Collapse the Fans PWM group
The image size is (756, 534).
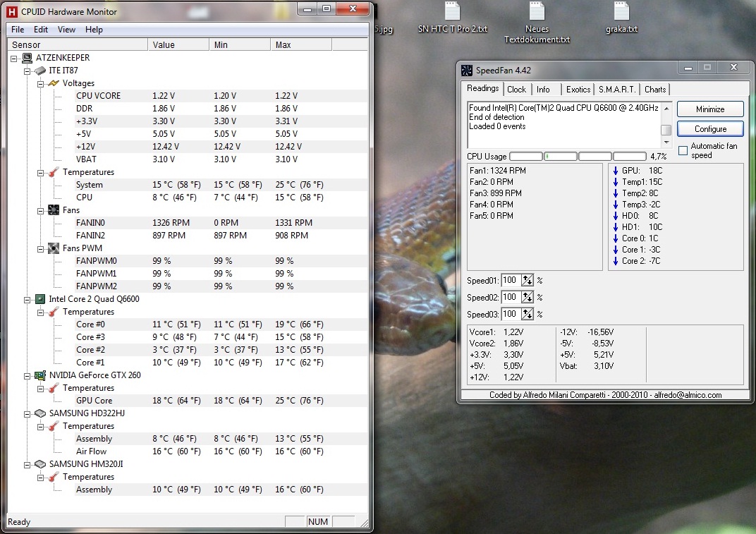[x=40, y=249]
